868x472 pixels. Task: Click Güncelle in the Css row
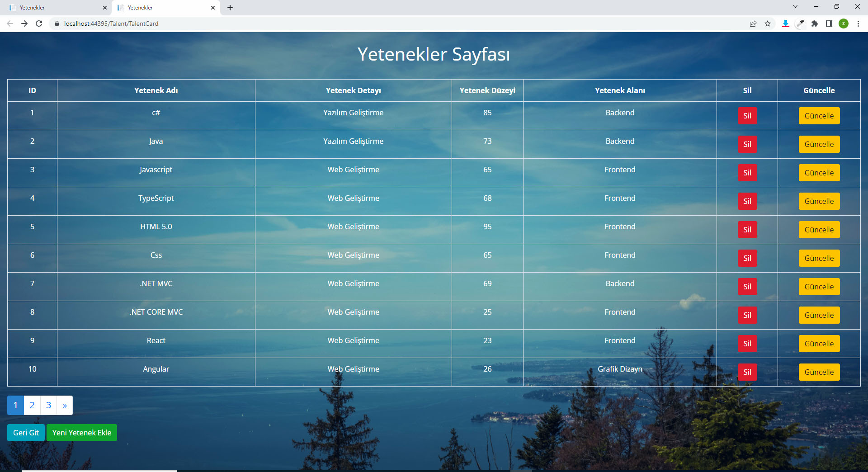coord(819,258)
